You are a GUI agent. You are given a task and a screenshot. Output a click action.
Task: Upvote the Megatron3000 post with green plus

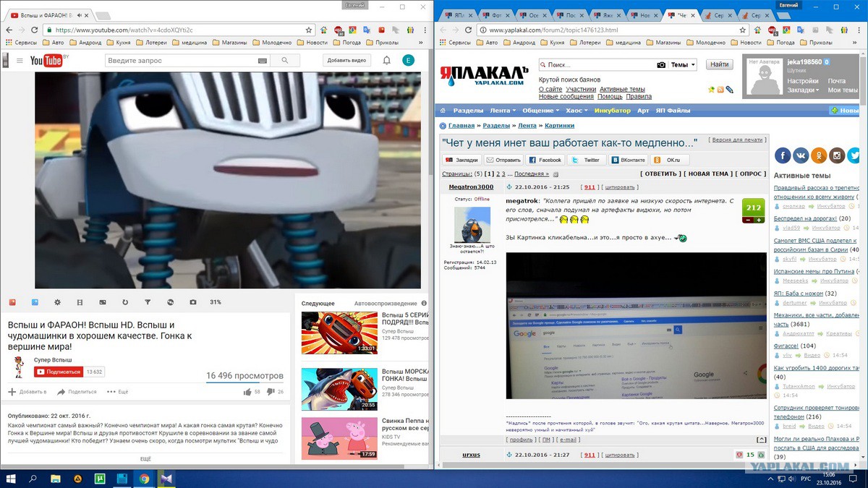click(x=759, y=220)
